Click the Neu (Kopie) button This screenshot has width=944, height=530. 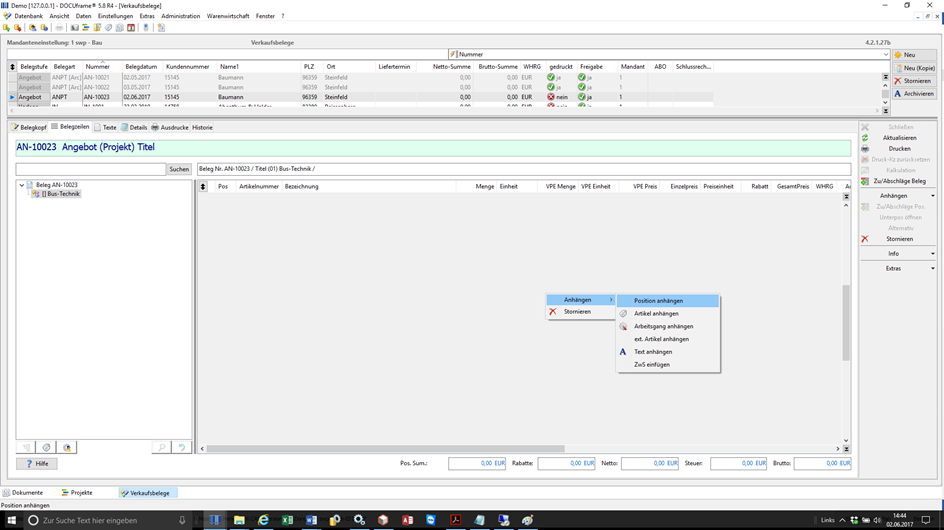914,68
